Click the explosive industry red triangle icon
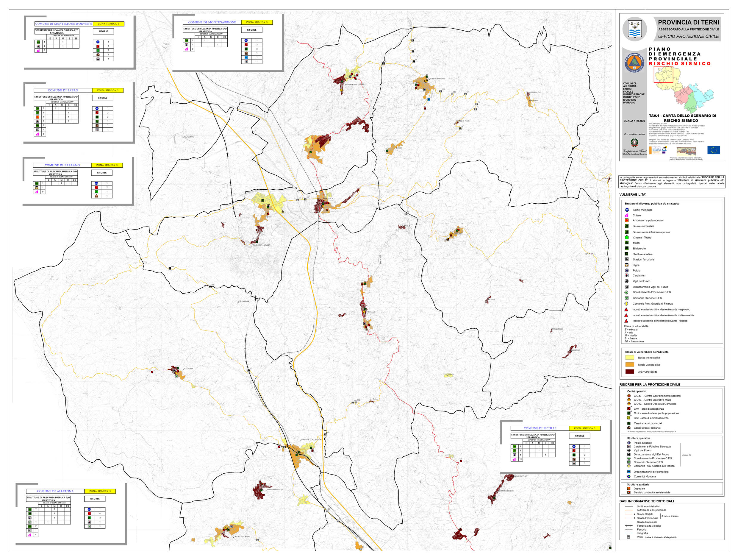The image size is (738, 560). point(626,309)
